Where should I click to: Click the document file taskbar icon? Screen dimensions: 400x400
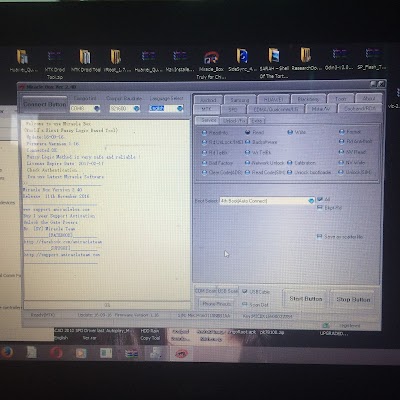click(x=31, y=352)
